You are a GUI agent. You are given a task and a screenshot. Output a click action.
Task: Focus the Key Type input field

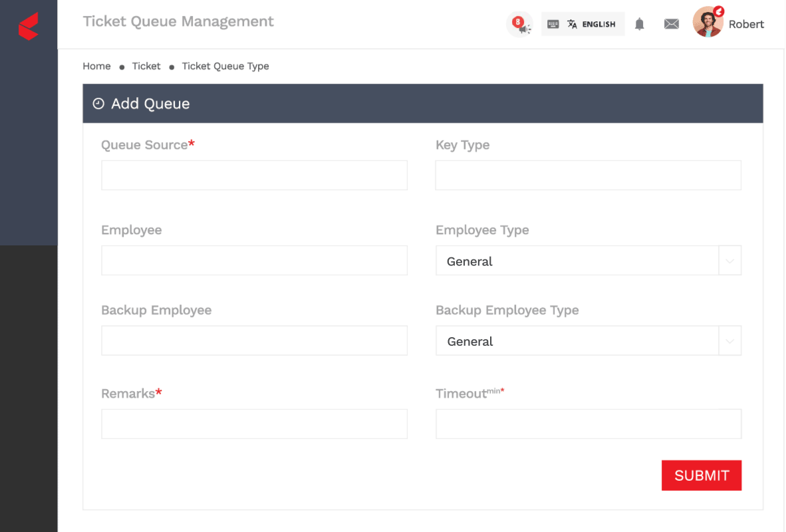point(588,175)
